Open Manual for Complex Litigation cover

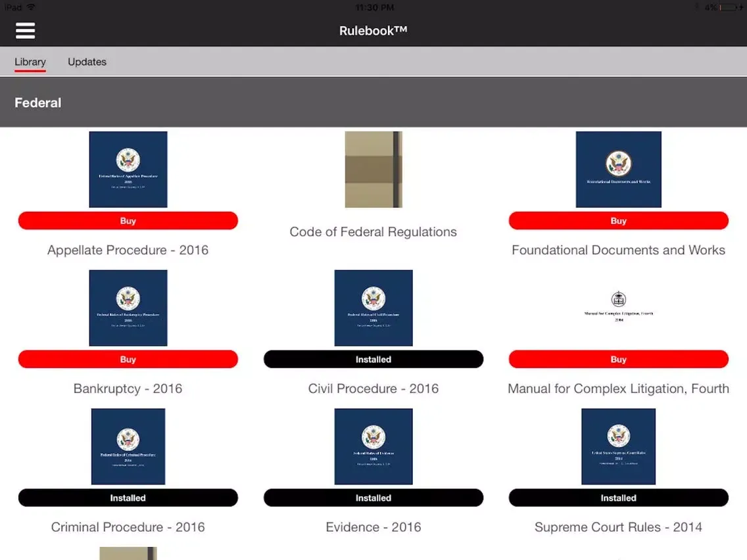(618, 308)
